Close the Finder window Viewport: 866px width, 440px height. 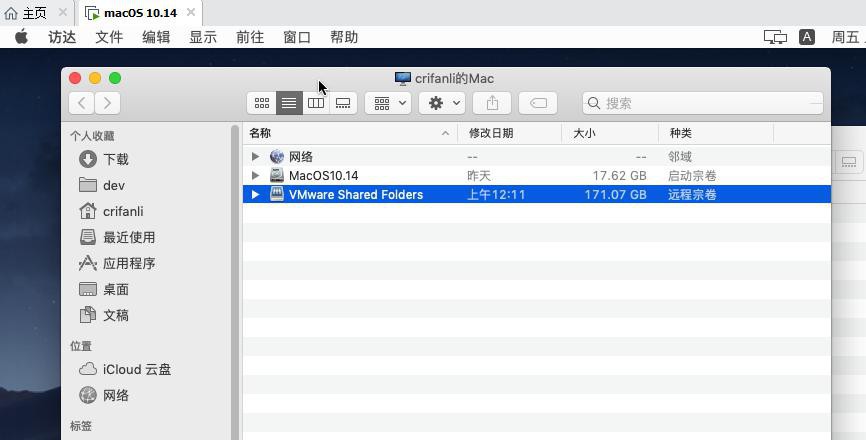point(75,78)
